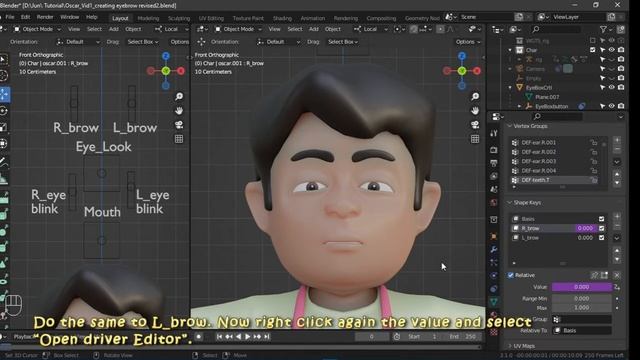Hide Char collection with eye icon
640x360 pixels.
tap(611, 50)
